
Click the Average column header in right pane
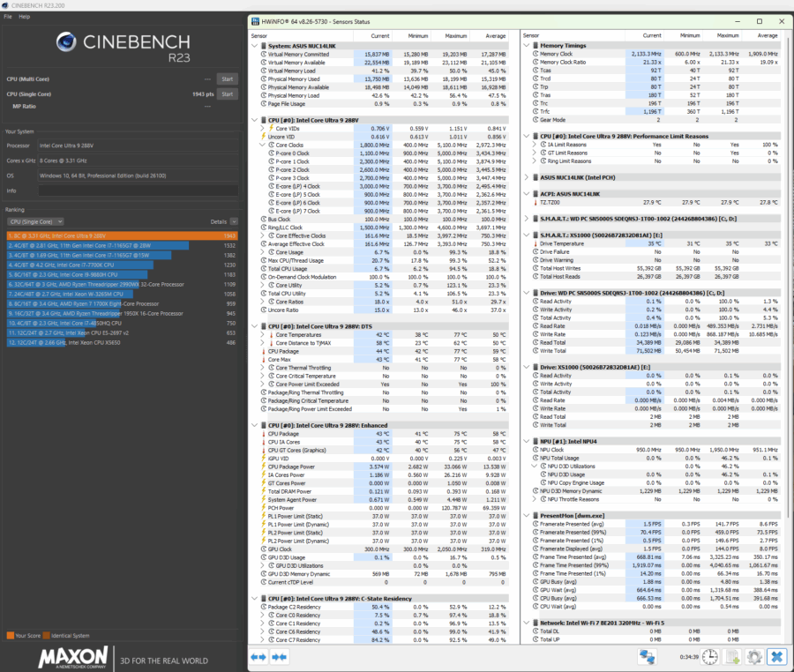click(x=760, y=35)
